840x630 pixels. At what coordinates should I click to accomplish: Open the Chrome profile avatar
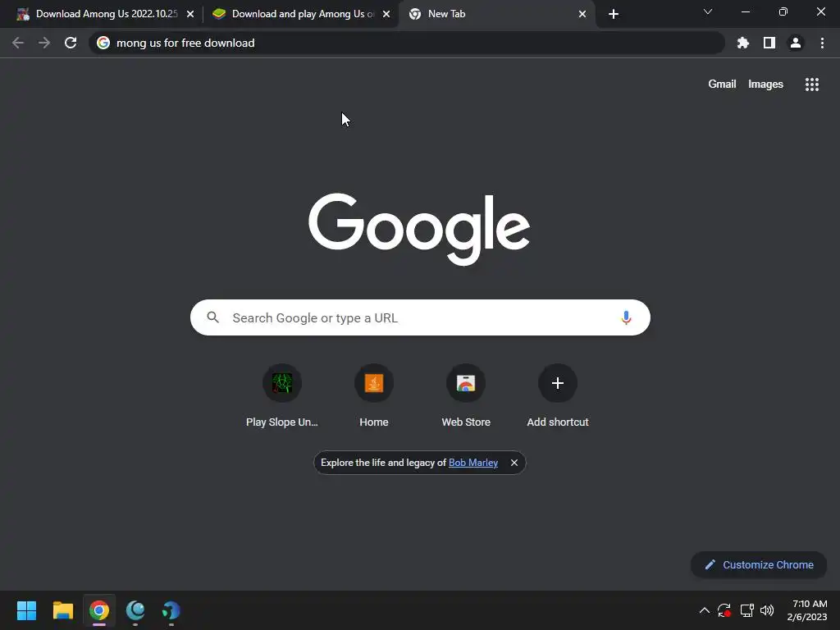pyautogui.click(x=796, y=43)
